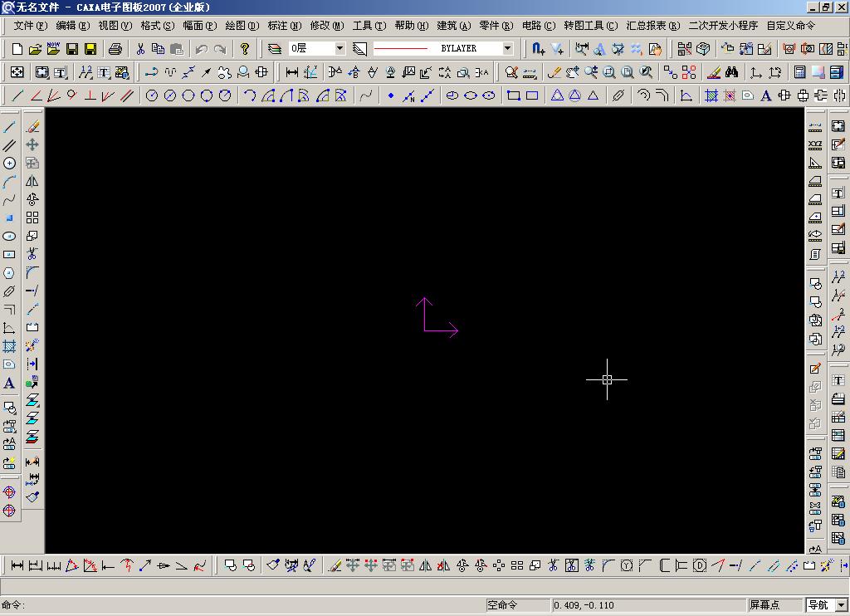The image size is (850, 616).
Task: Click the layer control stacked-sheets icon
Action: [x=275, y=49]
